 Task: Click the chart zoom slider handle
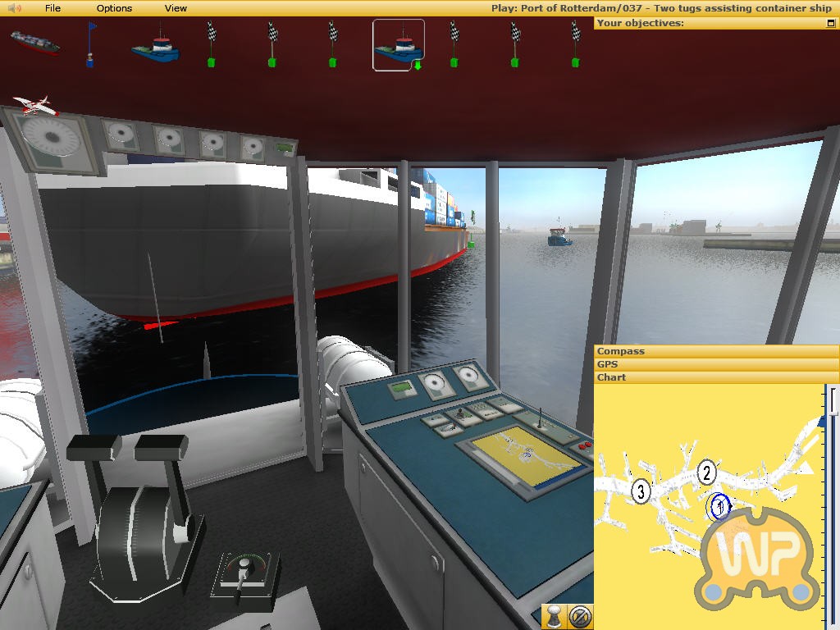(x=833, y=401)
